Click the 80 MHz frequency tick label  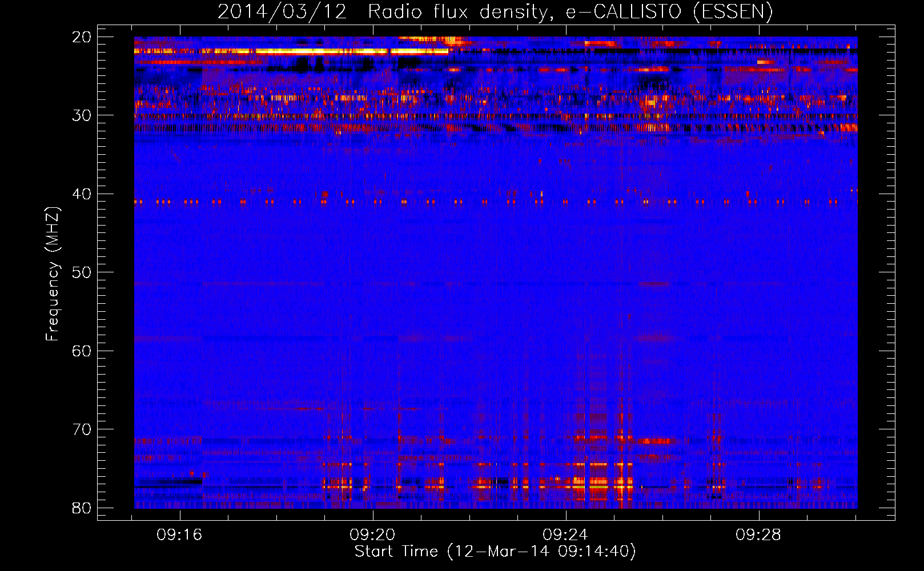pyautogui.click(x=82, y=508)
